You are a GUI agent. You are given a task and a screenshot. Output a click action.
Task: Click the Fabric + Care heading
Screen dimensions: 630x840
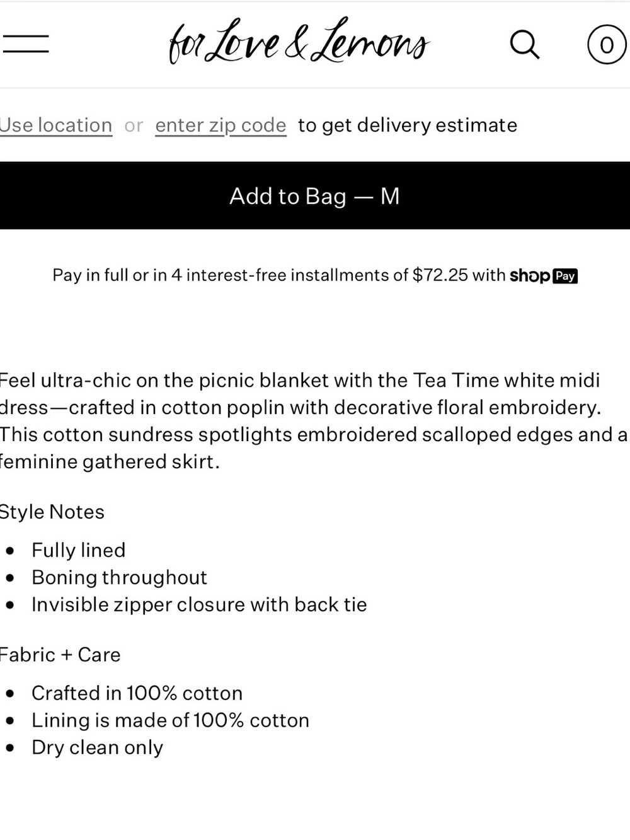(x=60, y=655)
